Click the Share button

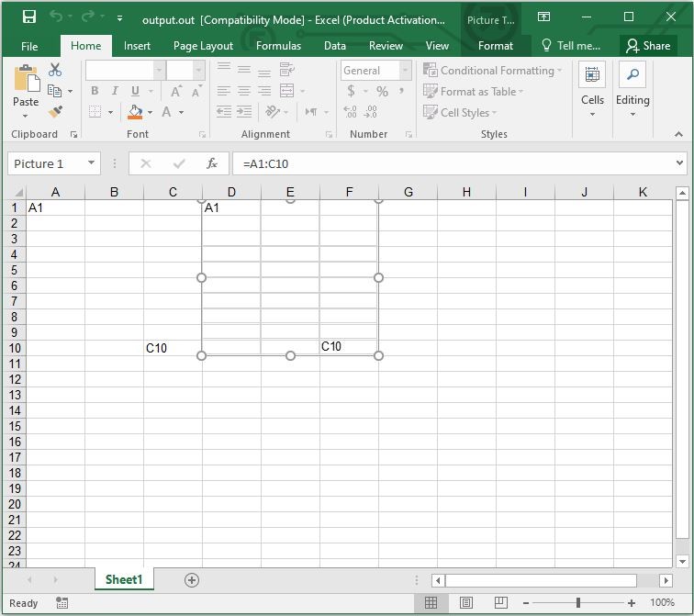(648, 46)
